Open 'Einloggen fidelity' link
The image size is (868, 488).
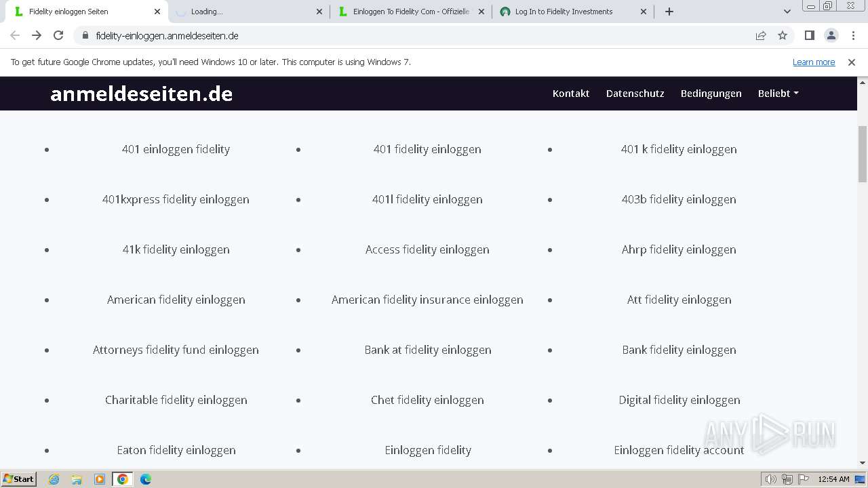tap(427, 450)
